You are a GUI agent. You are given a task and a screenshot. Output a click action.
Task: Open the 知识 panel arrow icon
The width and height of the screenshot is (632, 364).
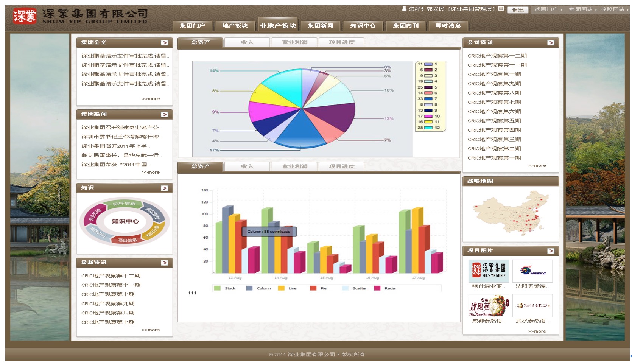pos(164,188)
